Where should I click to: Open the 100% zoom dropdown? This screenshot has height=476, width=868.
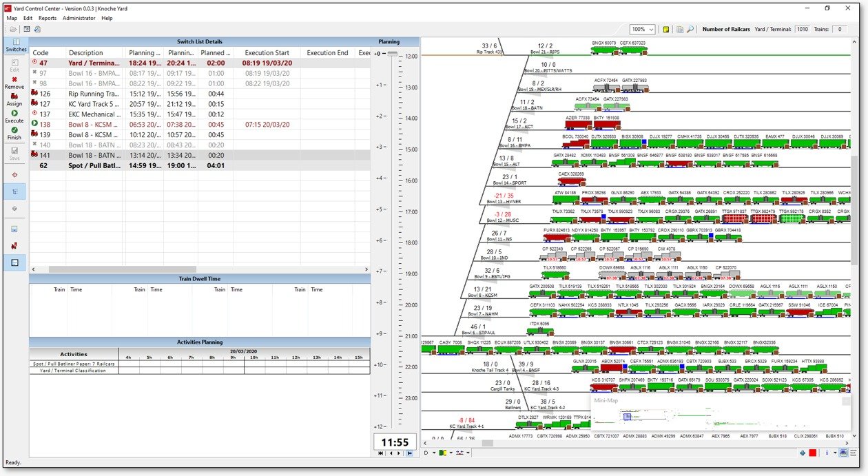tap(652, 30)
